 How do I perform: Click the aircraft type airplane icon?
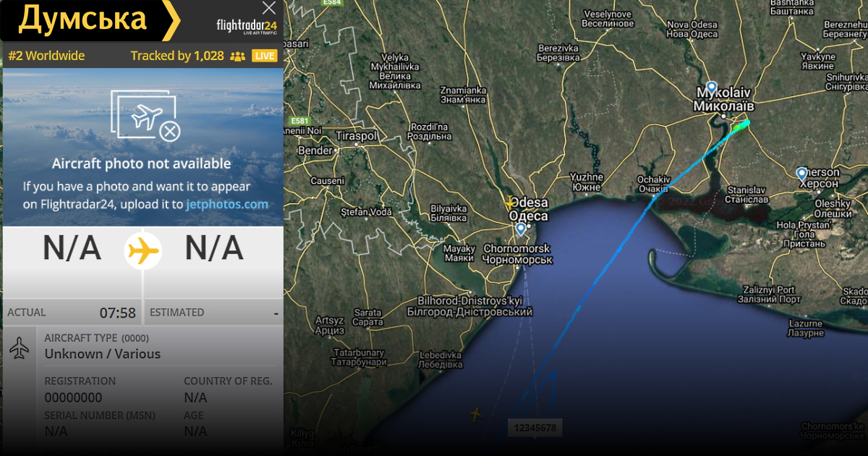20,348
